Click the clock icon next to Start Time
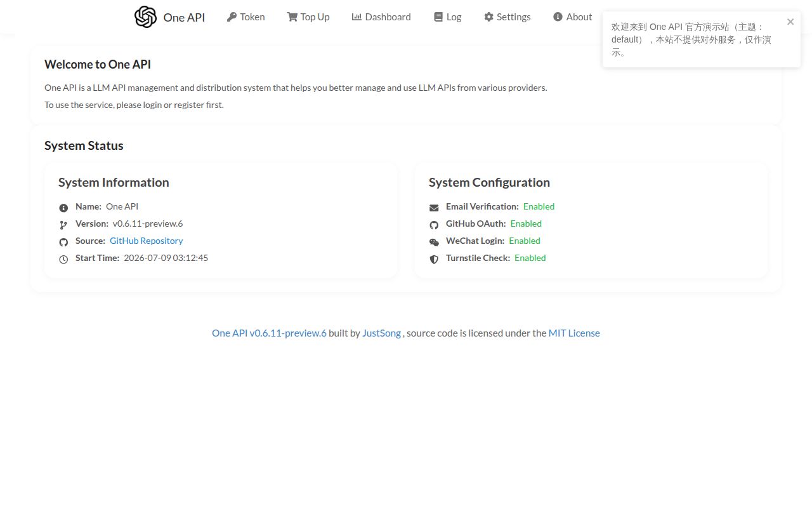Screen dimensions: 812x508 click(x=63, y=259)
